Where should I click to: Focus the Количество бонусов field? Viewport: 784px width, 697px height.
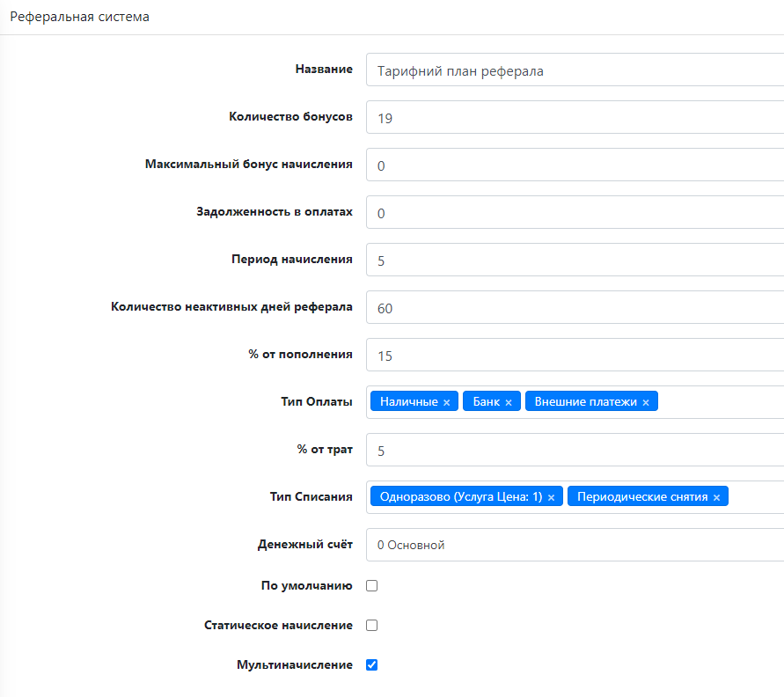coord(574,118)
